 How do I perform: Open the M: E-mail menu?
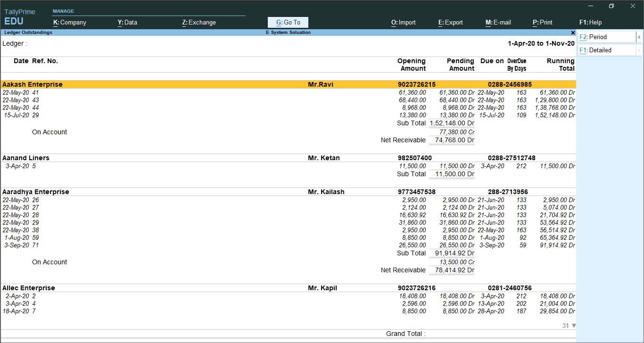point(498,22)
